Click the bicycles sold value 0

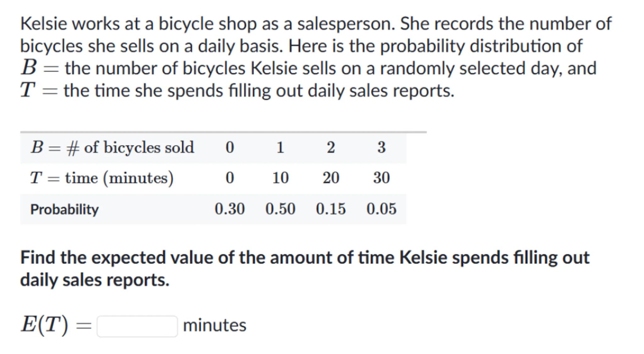(230, 147)
